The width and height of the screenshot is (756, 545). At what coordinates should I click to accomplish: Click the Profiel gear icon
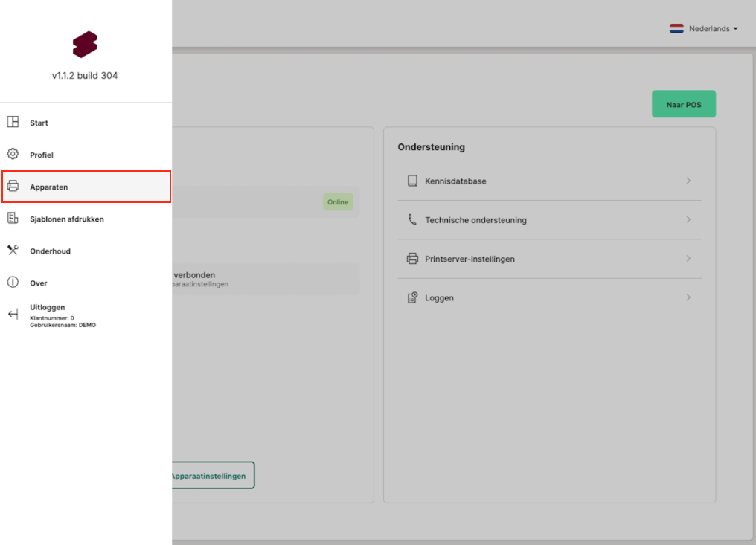tap(13, 155)
